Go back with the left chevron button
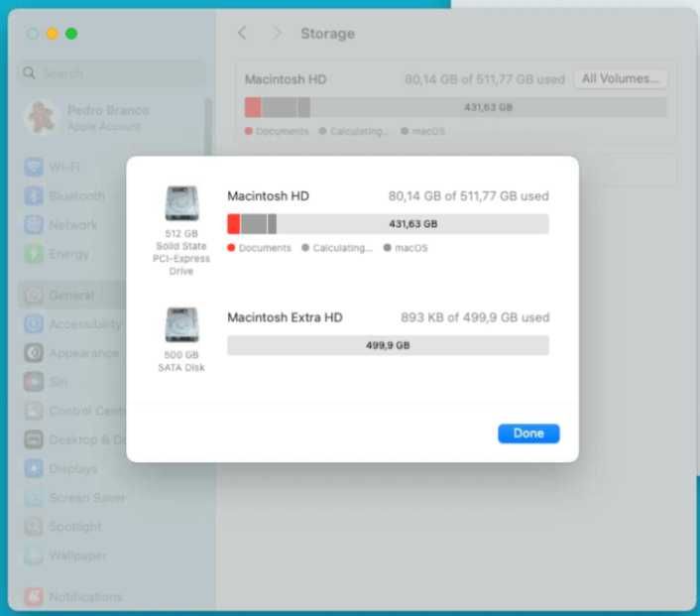 coord(242,33)
